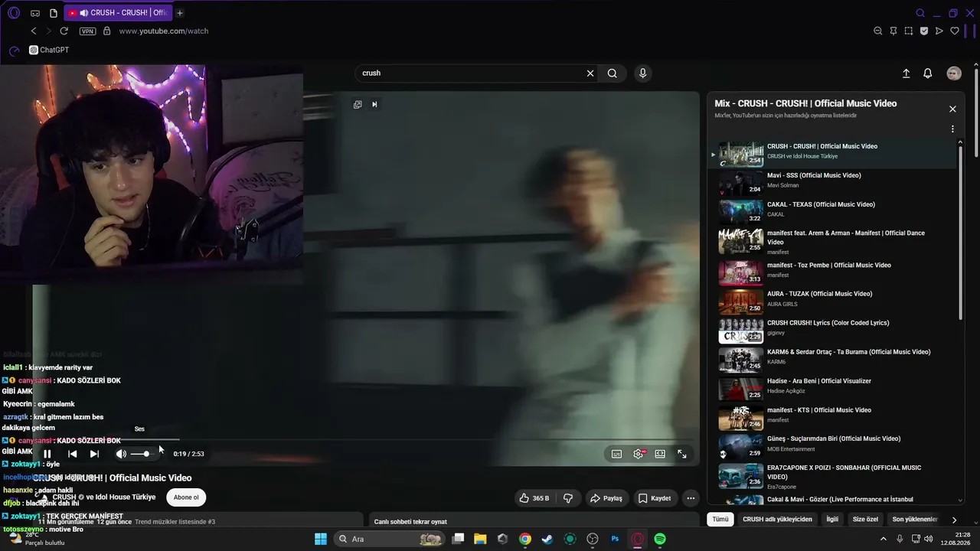Open the browser zoom-out magnifier icon
The width and height of the screenshot is (980, 551).
[x=878, y=31]
